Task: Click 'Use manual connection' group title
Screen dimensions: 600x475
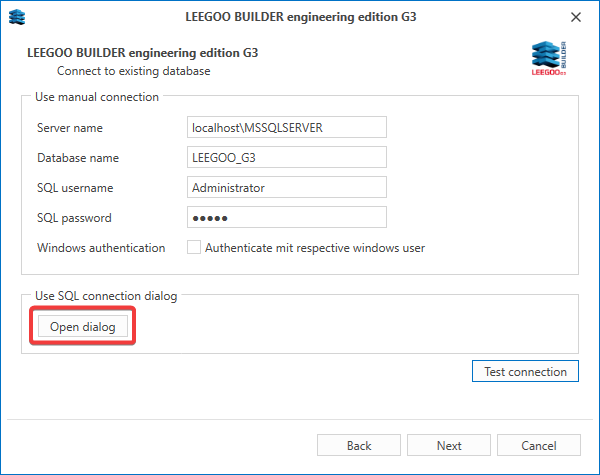Action: tap(97, 97)
